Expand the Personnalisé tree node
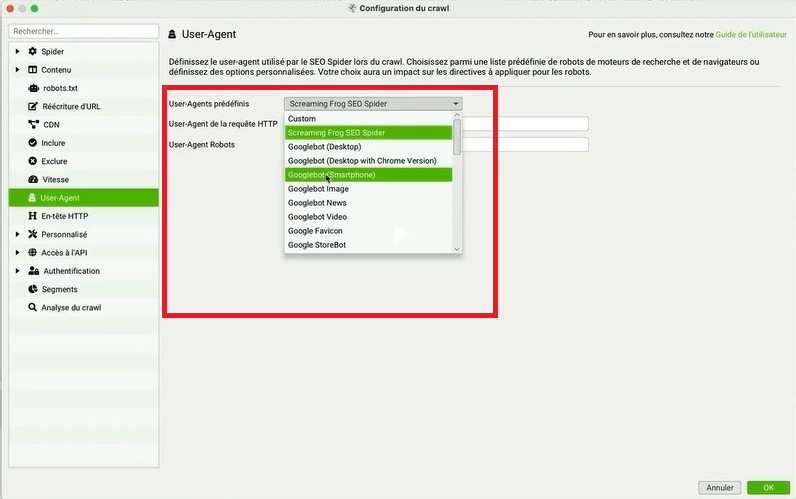This screenshot has width=796, height=499. pos(17,234)
